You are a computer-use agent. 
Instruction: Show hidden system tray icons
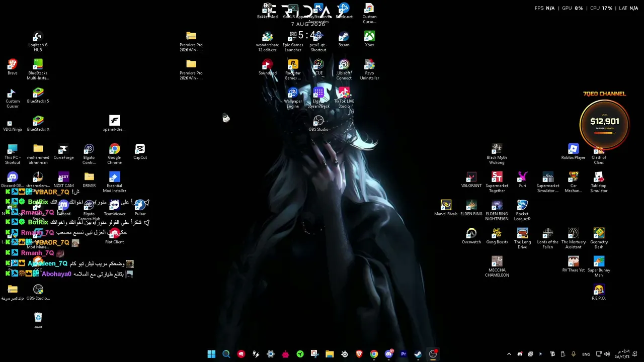[509, 354]
